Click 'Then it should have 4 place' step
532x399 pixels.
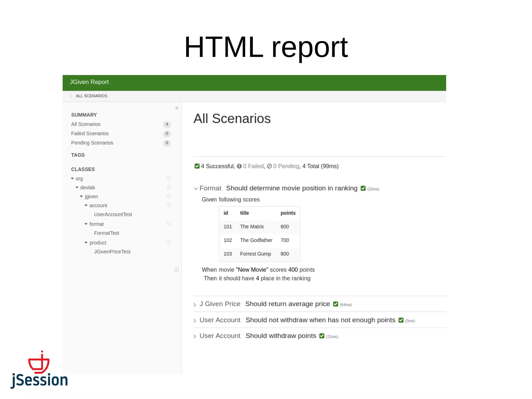pyautogui.click(x=257, y=278)
